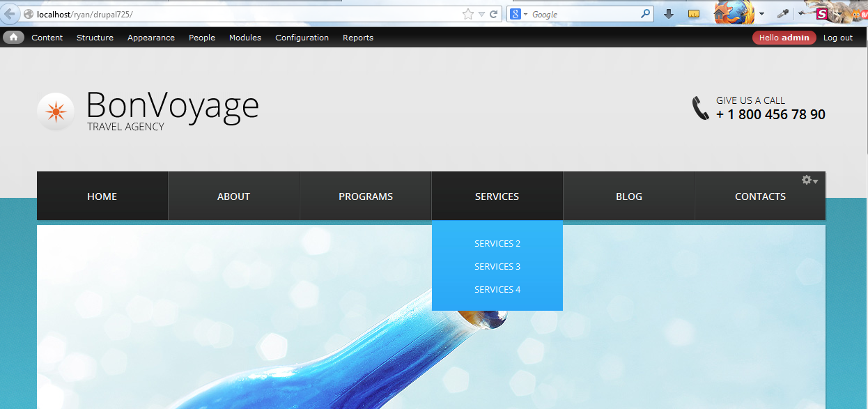Click the Log out link
This screenshot has width=868, height=409.
tap(838, 38)
